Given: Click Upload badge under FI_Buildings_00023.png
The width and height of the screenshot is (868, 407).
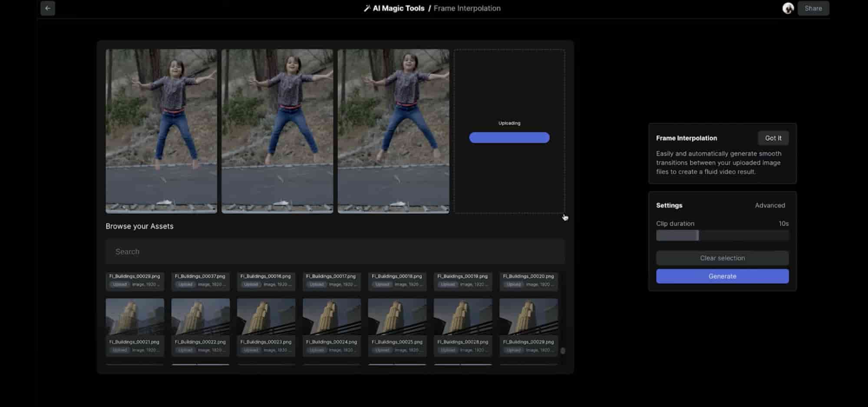Looking at the screenshot, I should (251, 350).
